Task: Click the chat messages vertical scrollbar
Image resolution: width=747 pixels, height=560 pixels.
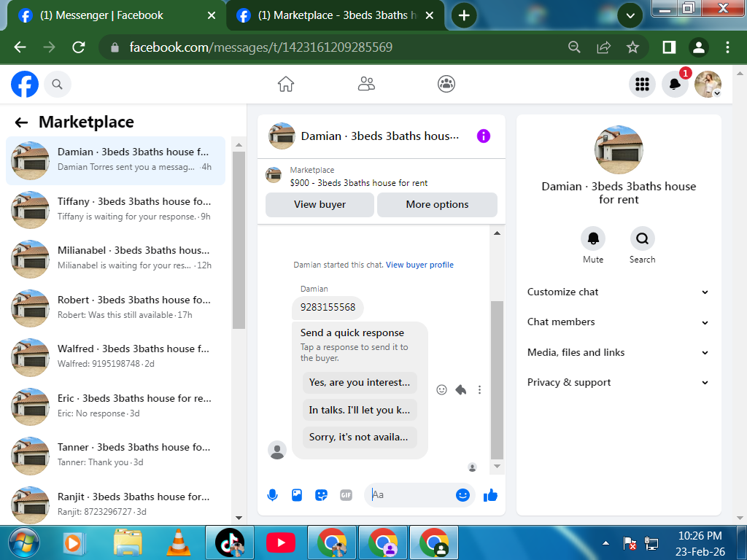Action: pos(497,380)
